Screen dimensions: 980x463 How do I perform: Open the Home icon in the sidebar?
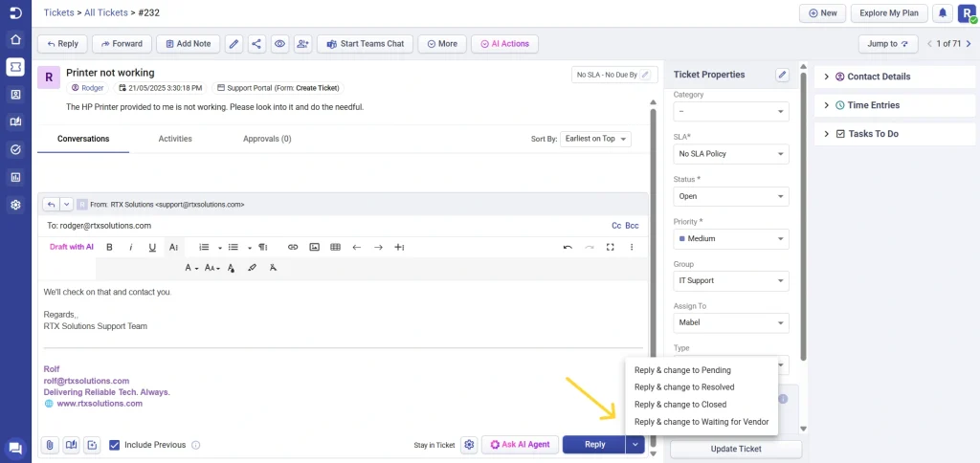coord(15,40)
